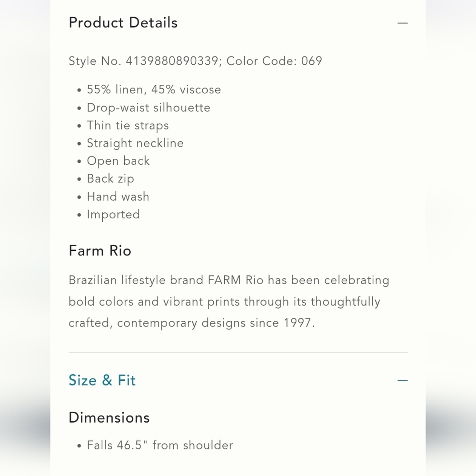Select the Straight neckline bullet
Screen dimensions: 476x476
(x=135, y=143)
